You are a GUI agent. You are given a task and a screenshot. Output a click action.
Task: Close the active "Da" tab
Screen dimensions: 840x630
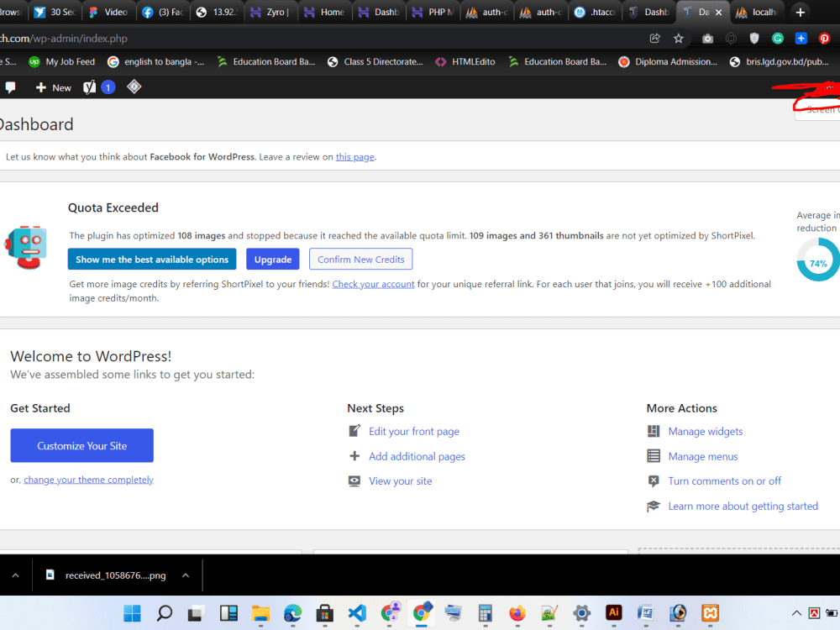pos(719,12)
